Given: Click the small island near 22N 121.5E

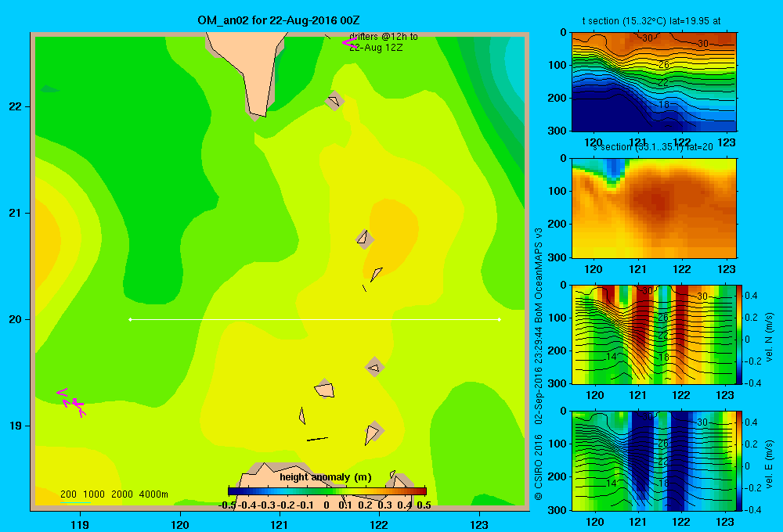Looking at the screenshot, I should (334, 100).
